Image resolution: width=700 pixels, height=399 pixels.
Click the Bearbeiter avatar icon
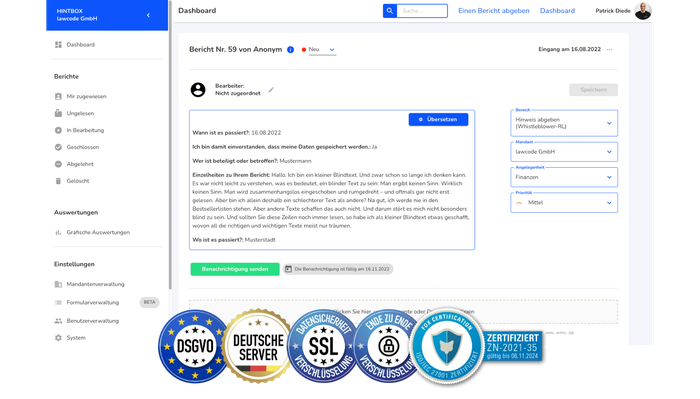[198, 90]
